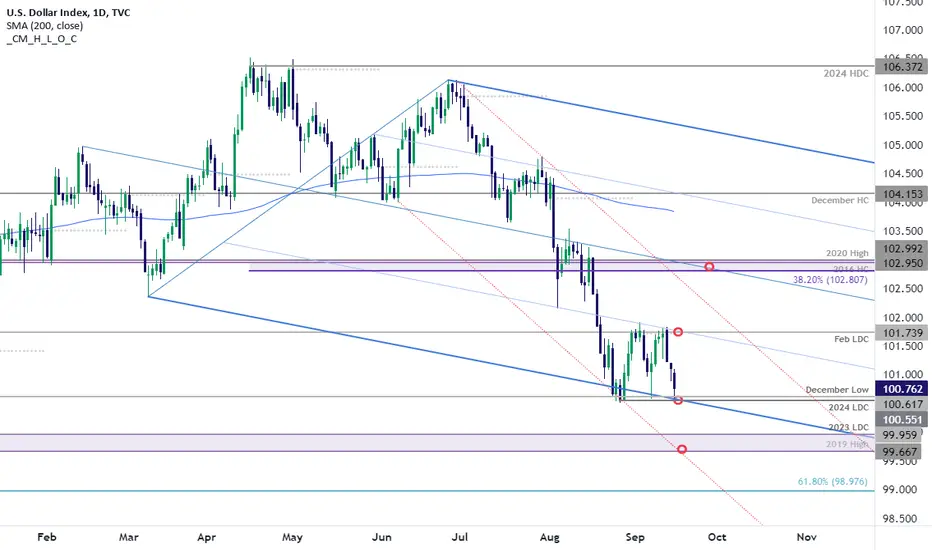Click the 101.739 price label
This screenshot has width=932, height=550.
(x=902, y=333)
